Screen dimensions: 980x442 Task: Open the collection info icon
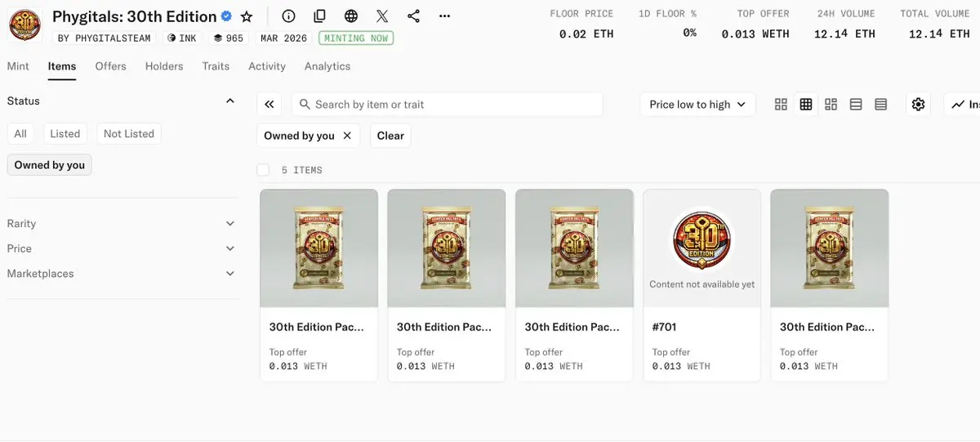[x=288, y=16]
